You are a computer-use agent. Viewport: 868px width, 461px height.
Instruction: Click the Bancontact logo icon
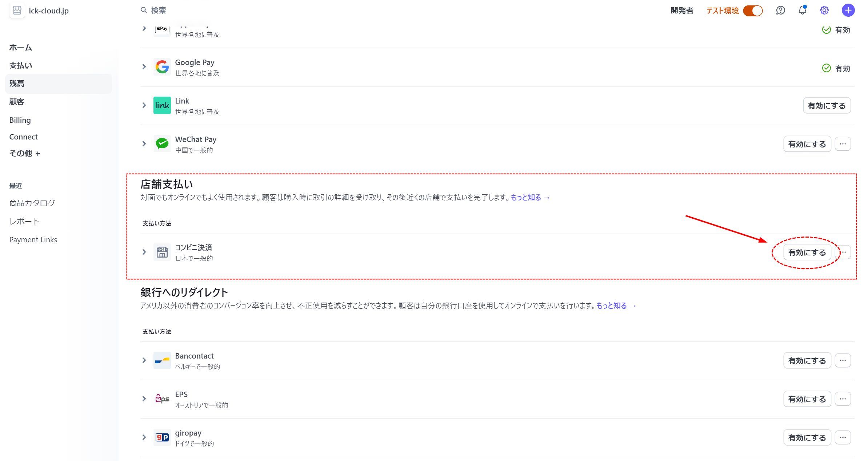tap(162, 360)
